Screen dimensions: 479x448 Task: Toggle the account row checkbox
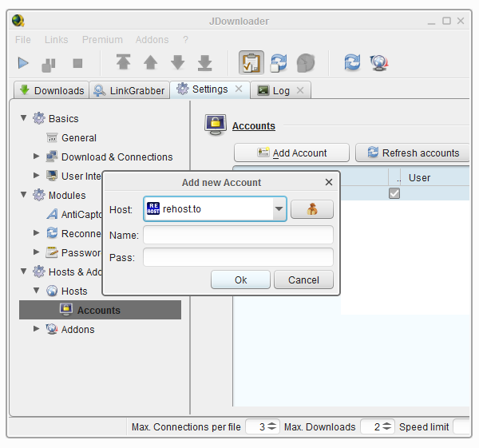point(394,193)
